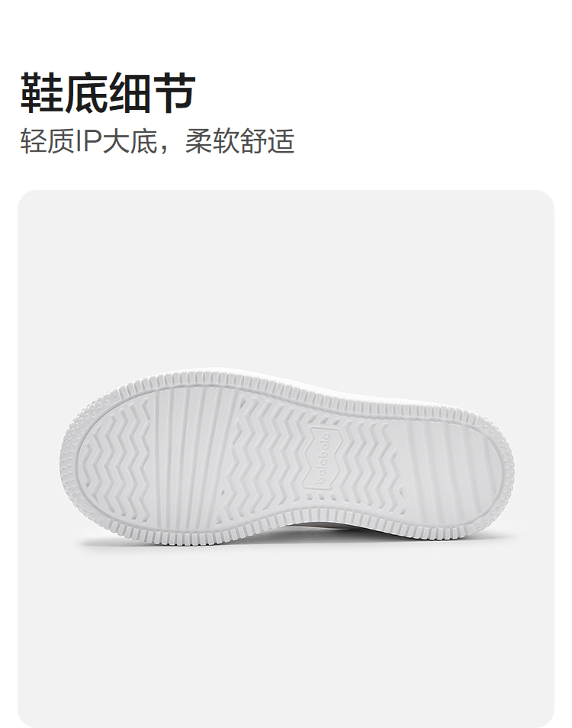Click the 鞋底细节 heading
The image size is (572, 728).
pos(108,92)
